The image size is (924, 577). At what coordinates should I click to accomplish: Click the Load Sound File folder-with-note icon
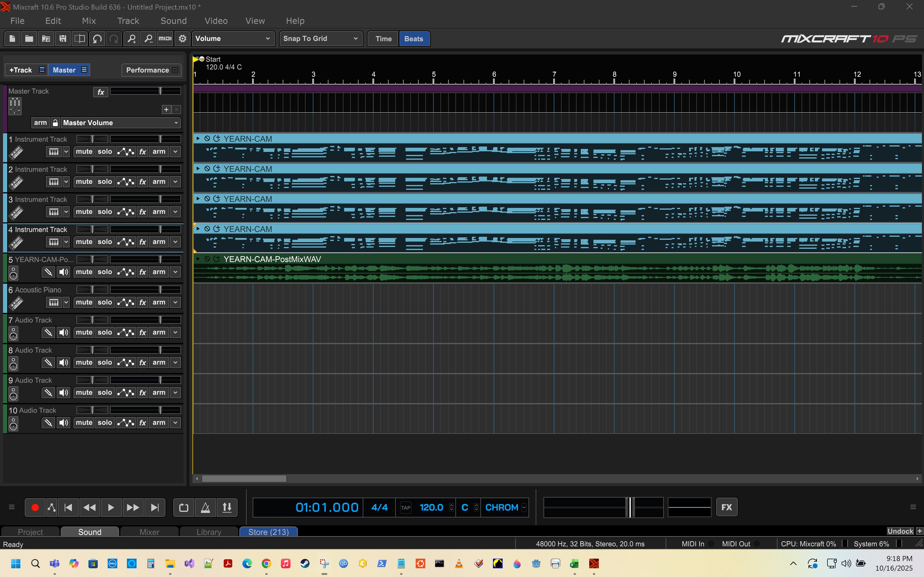tap(46, 39)
